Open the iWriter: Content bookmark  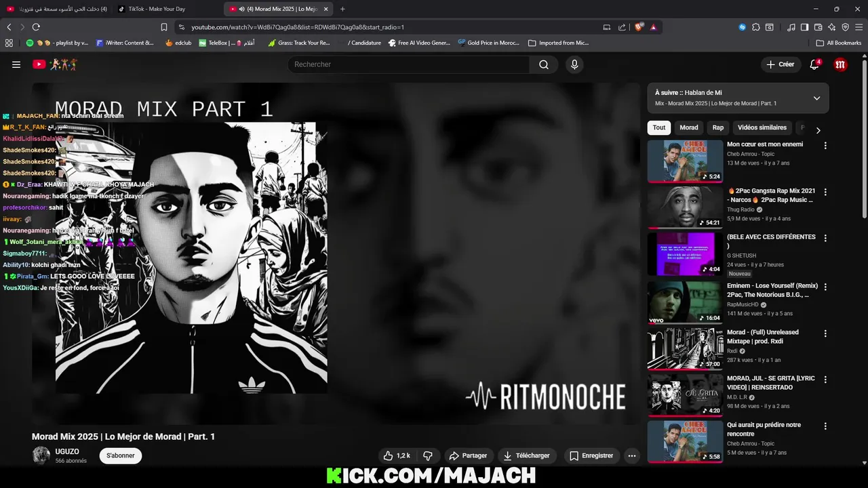point(125,43)
